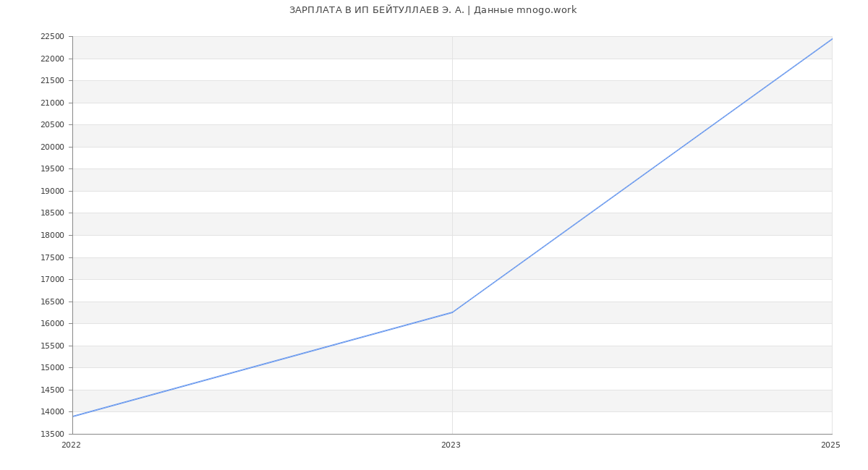
Task: Click the 16500 y-axis label
Action: pyautogui.click(x=52, y=302)
